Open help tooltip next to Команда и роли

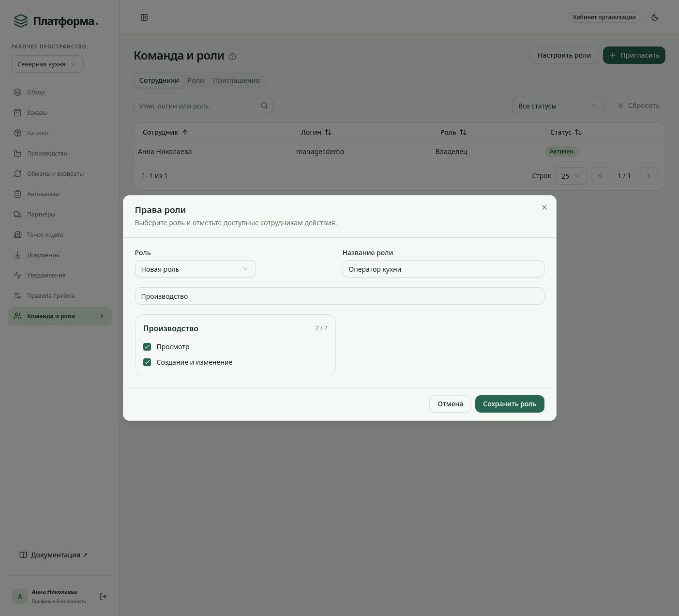tap(232, 57)
